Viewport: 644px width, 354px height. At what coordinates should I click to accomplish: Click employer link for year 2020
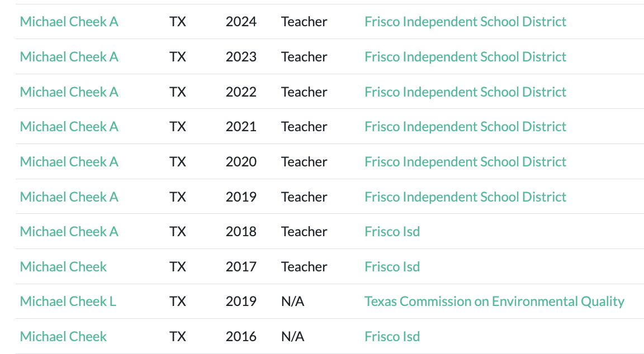465,162
